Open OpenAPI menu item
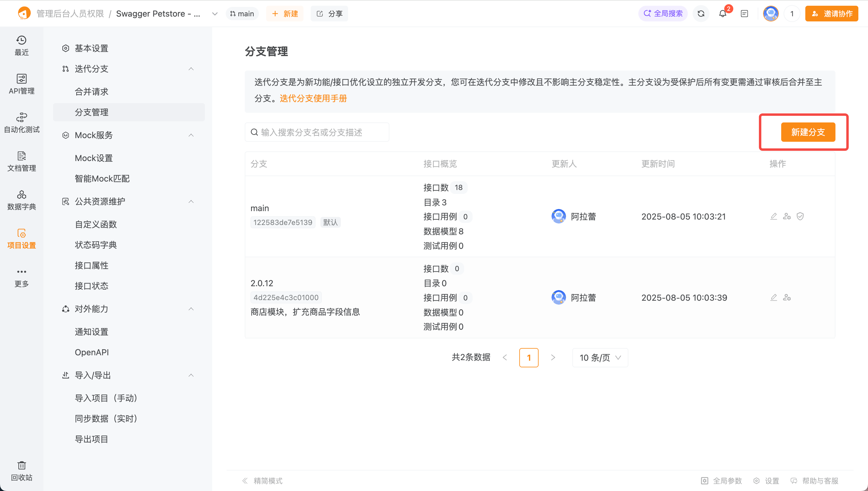This screenshot has height=491, width=868. [92, 352]
